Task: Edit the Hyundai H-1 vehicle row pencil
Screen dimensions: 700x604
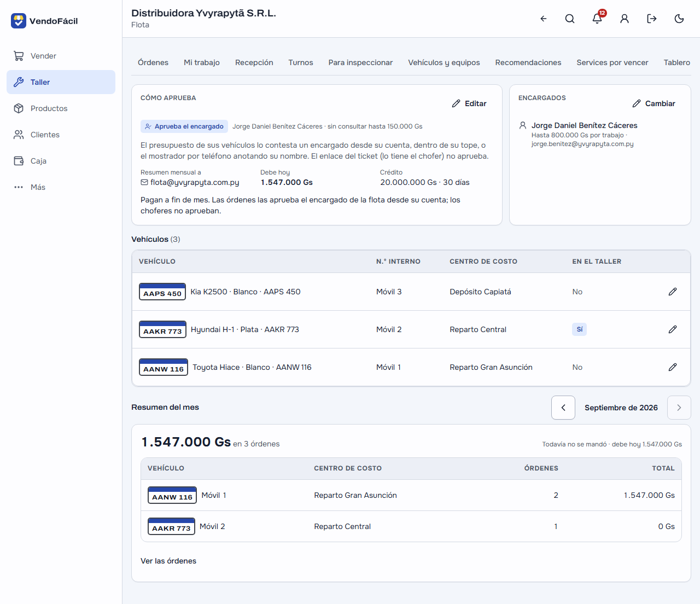Action: click(673, 329)
